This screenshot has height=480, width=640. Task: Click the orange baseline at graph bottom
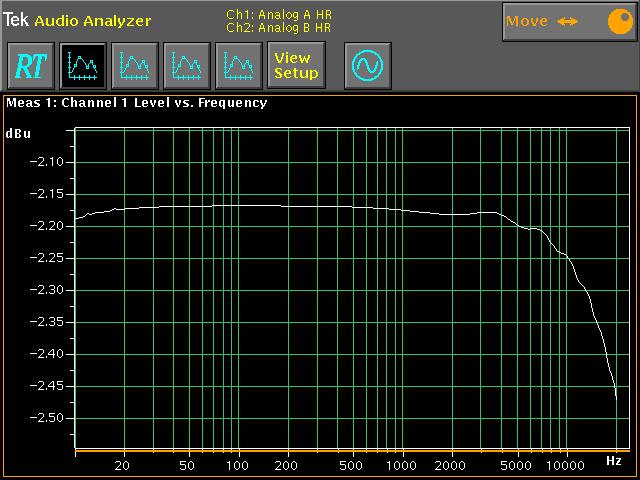click(x=350, y=451)
